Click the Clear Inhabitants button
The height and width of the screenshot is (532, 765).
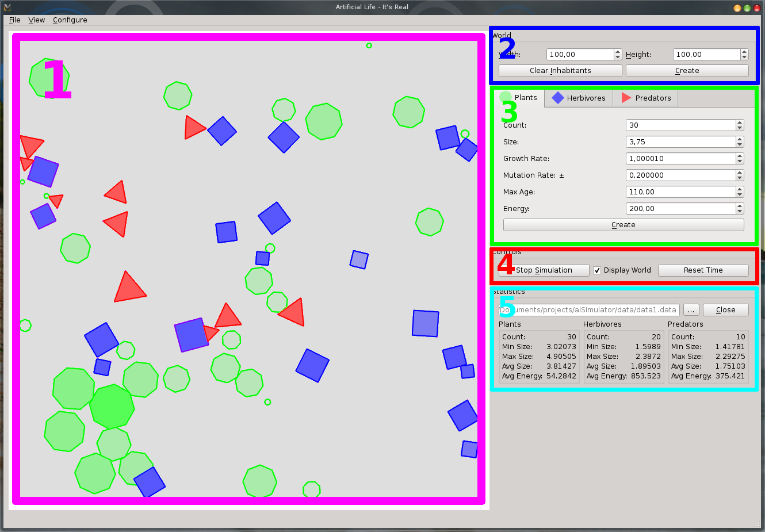[x=560, y=71]
